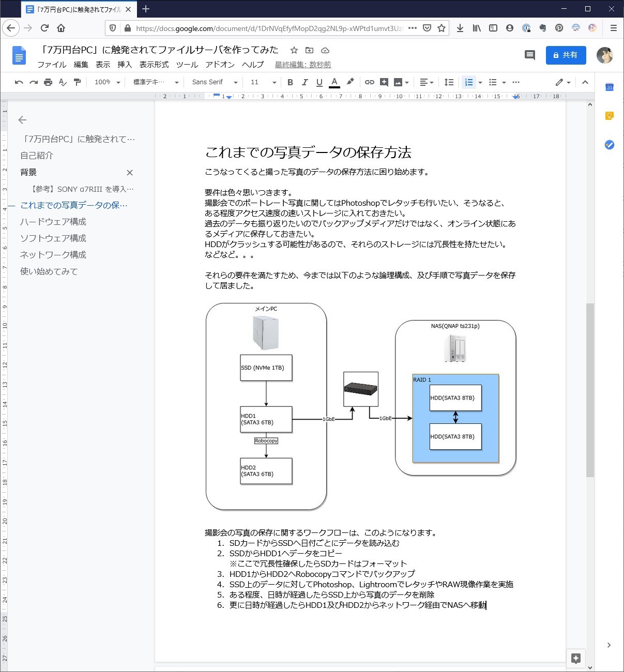Screen dimensions: 624x672
Task: Open spelling and grammar check icon
Action: point(63,82)
